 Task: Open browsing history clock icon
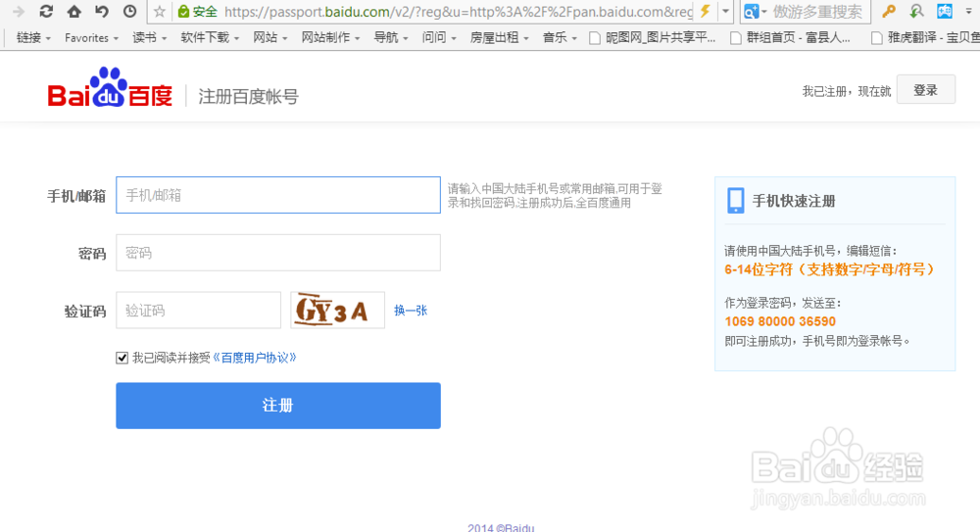pyautogui.click(x=129, y=11)
